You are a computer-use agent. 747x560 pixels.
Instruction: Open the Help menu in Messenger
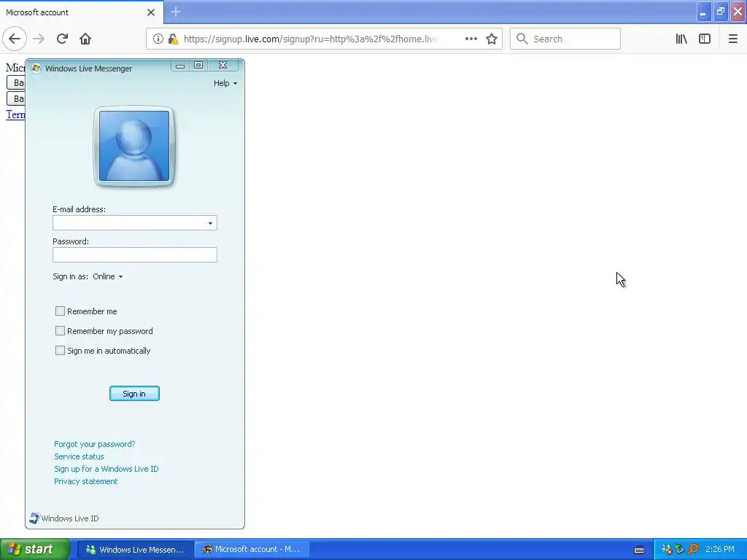coord(225,83)
